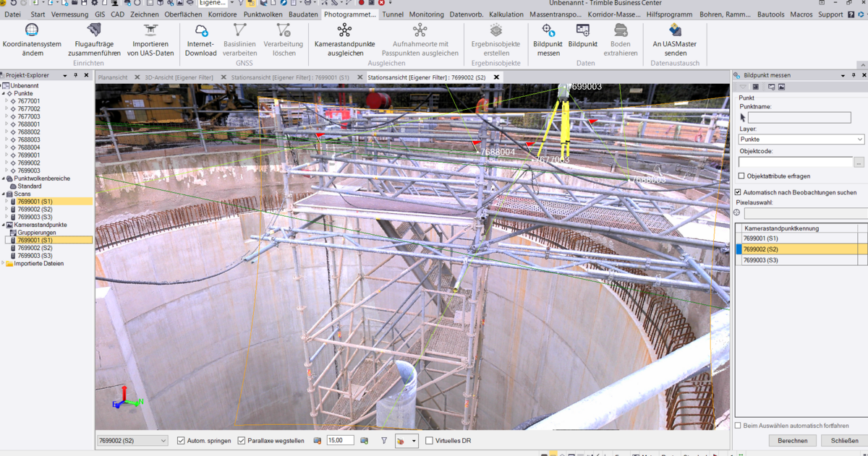The height and width of the screenshot is (456, 868).
Task: Run Kamerastandpunkte ausgleichen command
Action: tap(345, 40)
